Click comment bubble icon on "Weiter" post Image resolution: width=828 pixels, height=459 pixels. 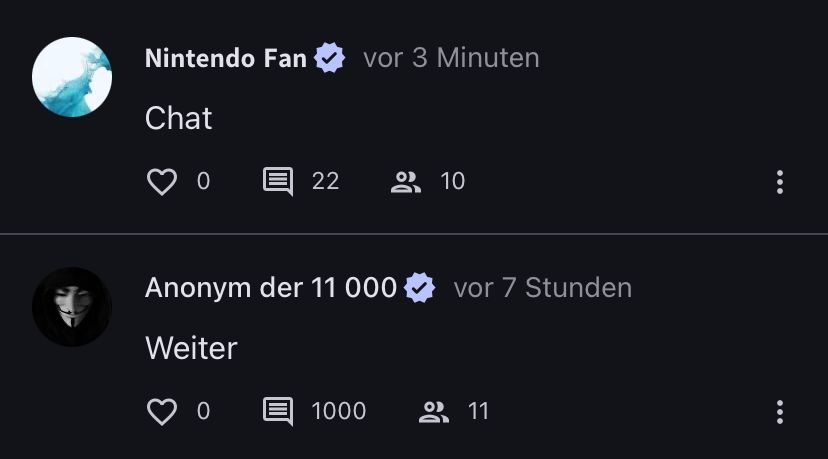click(278, 412)
